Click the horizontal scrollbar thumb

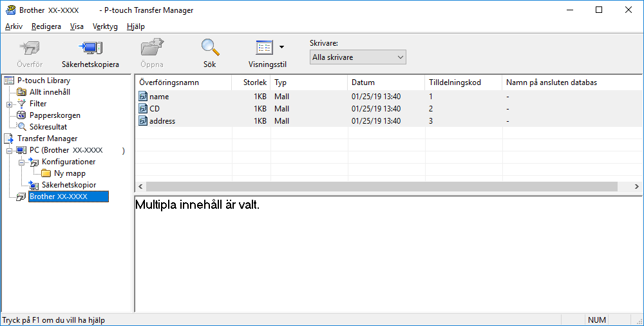click(x=381, y=187)
